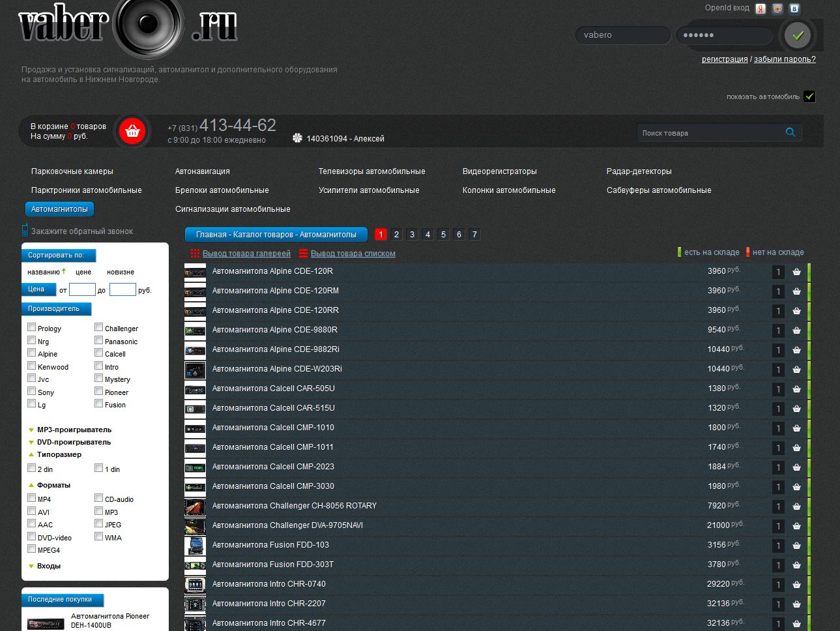Open the red shopping cart icon
Screen dimensions: 840x631
pyautogui.click(x=132, y=131)
